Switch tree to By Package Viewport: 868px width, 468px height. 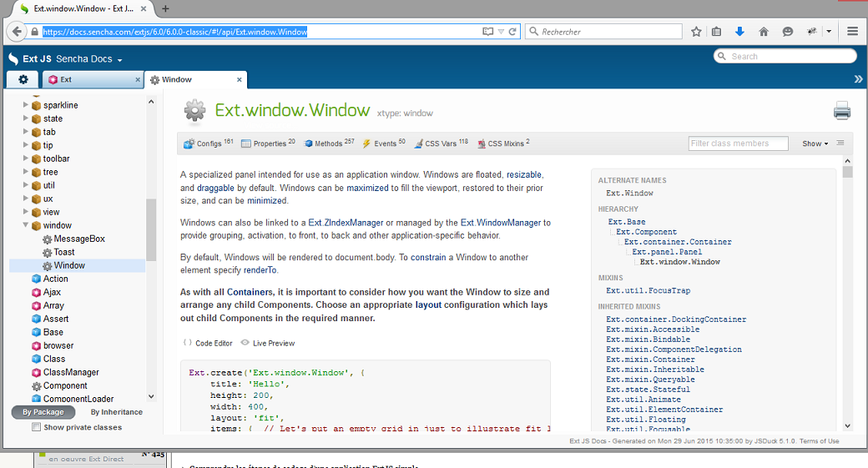click(43, 412)
